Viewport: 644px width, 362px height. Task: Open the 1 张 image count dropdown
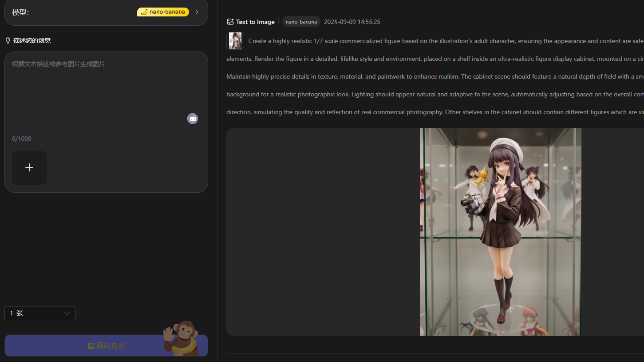pyautogui.click(x=40, y=313)
